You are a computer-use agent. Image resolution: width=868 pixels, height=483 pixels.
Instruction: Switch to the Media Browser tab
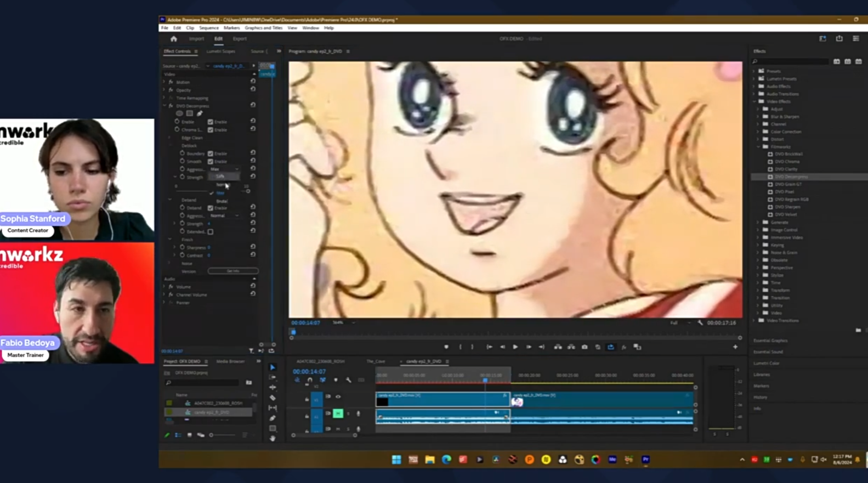pyautogui.click(x=230, y=362)
